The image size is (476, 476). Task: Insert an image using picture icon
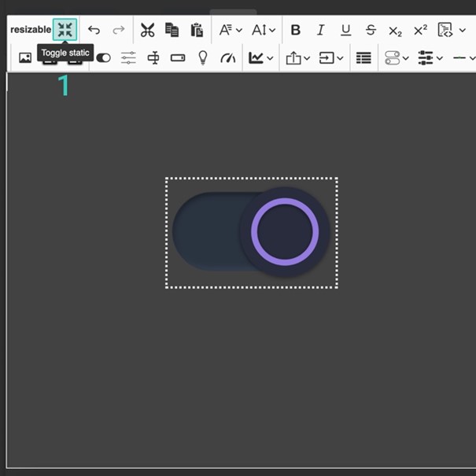[x=25, y=57]
